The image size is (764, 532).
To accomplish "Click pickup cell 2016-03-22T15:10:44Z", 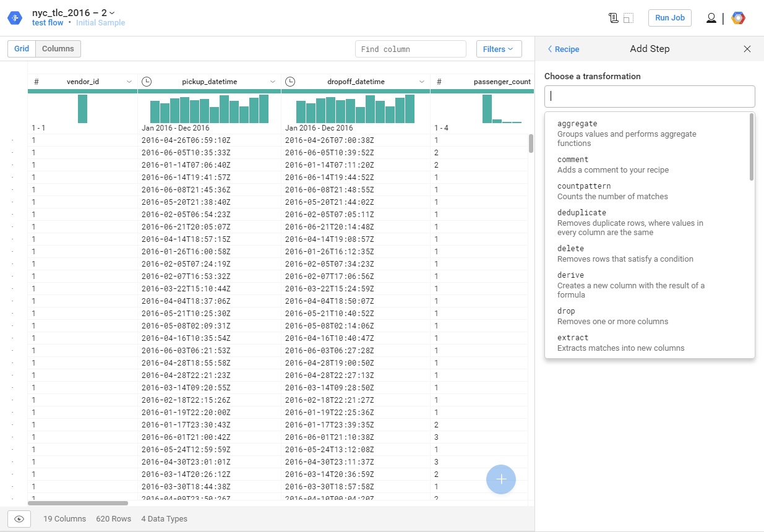I will [x=186, y=289].
